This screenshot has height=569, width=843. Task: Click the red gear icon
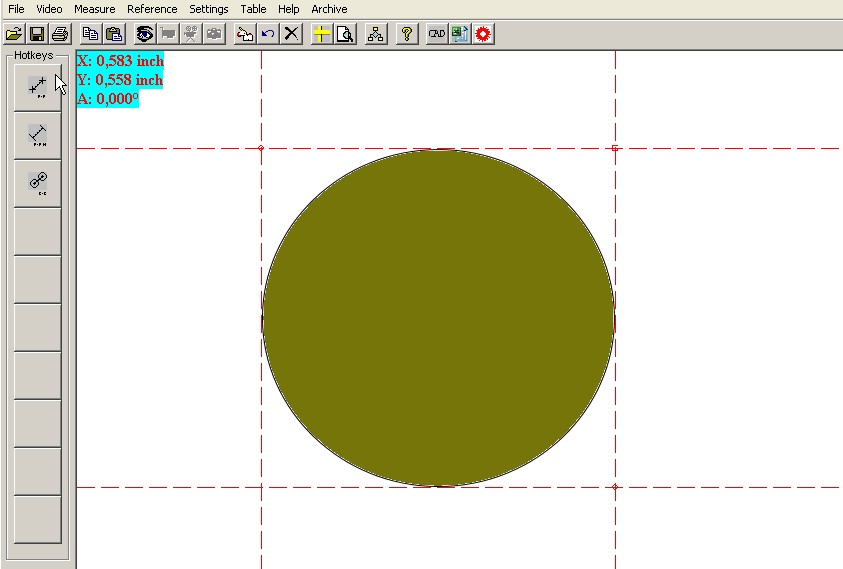click(x=483, y=34)
